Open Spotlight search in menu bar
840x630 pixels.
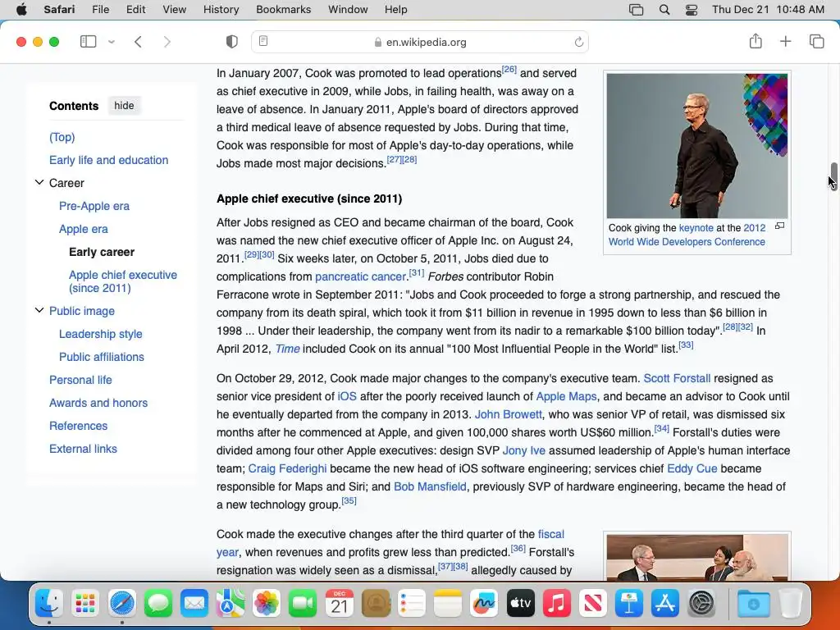(664, 10)
